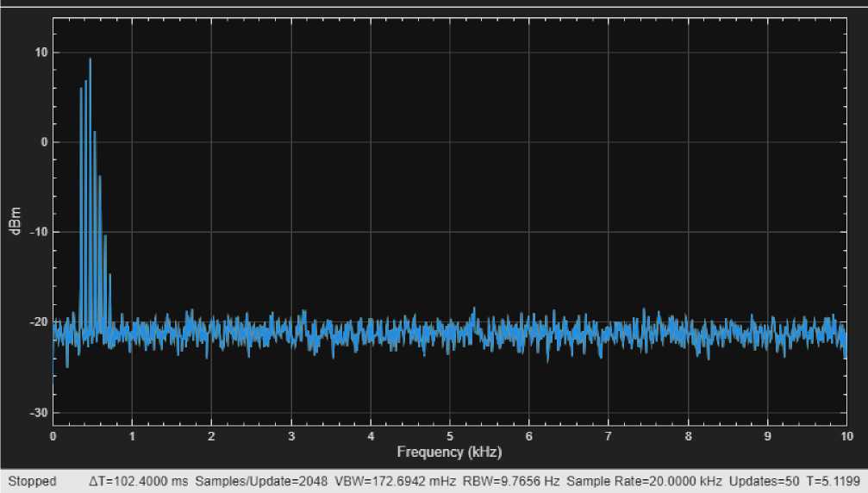Click the 5 kHz tick on frequency axis
Viewport: 868px width, 493px height.
(449, 436)
